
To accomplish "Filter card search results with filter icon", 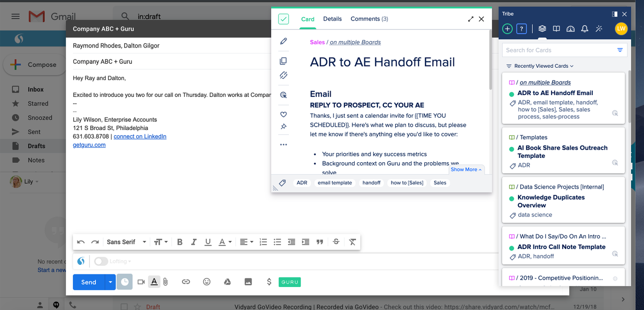I will click(620, 50).
